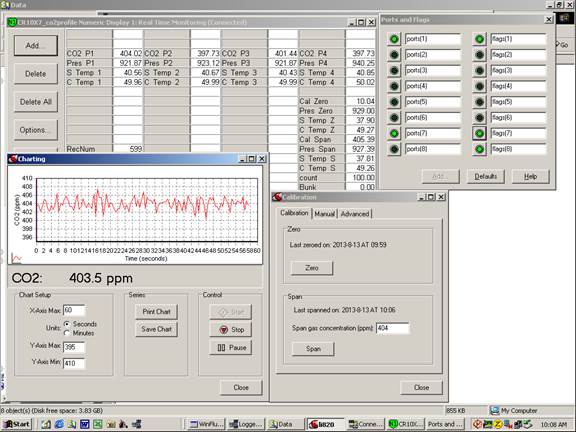Click the Calibration window title icon
The image size is (576, 432).
tap(277, 197)
